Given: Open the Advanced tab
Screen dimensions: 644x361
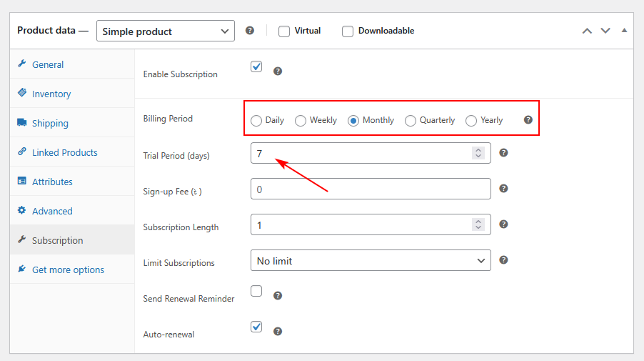Looking at the screenshot, I should pyautogui.click(x=72, y=210).
